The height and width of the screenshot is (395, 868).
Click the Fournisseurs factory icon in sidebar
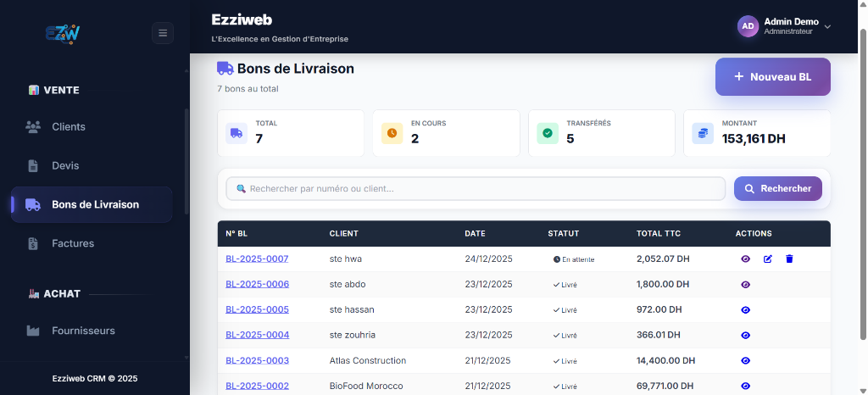point(33,331)
